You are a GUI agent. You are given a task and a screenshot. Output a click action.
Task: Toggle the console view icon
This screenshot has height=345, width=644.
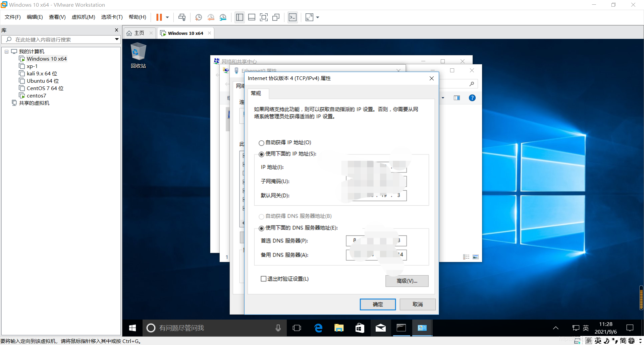point(292,17)
